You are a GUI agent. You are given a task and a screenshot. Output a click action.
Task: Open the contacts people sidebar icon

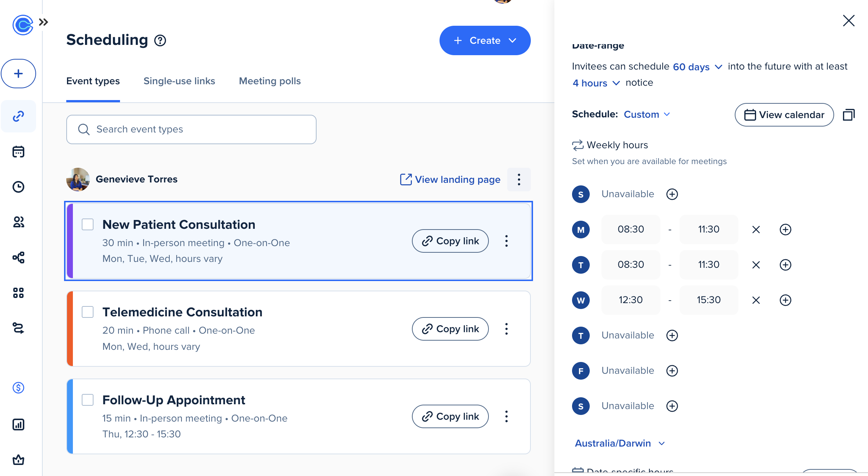point(18,222)
